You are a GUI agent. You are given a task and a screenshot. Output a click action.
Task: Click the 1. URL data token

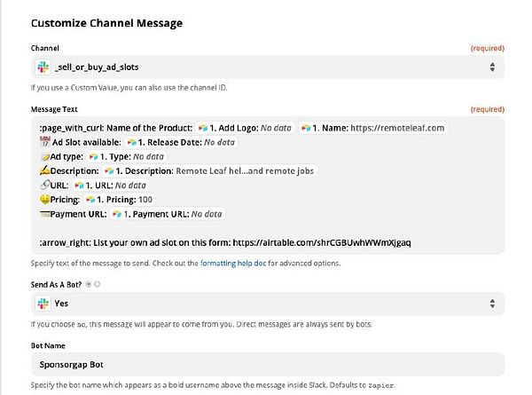111,185
